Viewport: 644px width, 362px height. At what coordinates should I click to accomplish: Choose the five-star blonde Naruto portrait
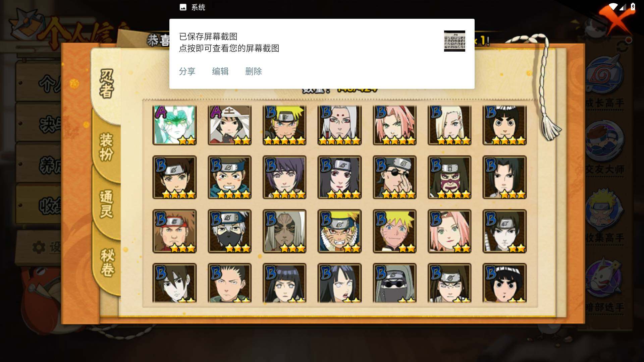(284, 125)
